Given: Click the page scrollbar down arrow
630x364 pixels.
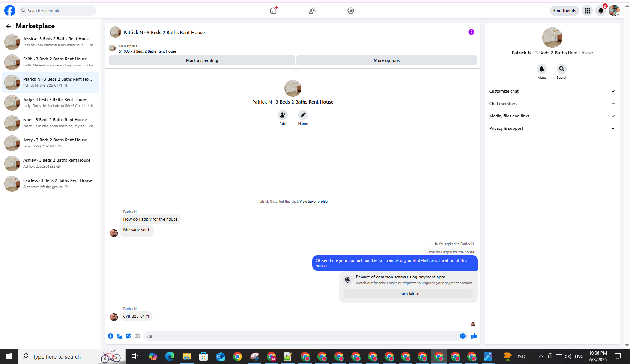Looking at the screenshot, I should coord(627,345).
